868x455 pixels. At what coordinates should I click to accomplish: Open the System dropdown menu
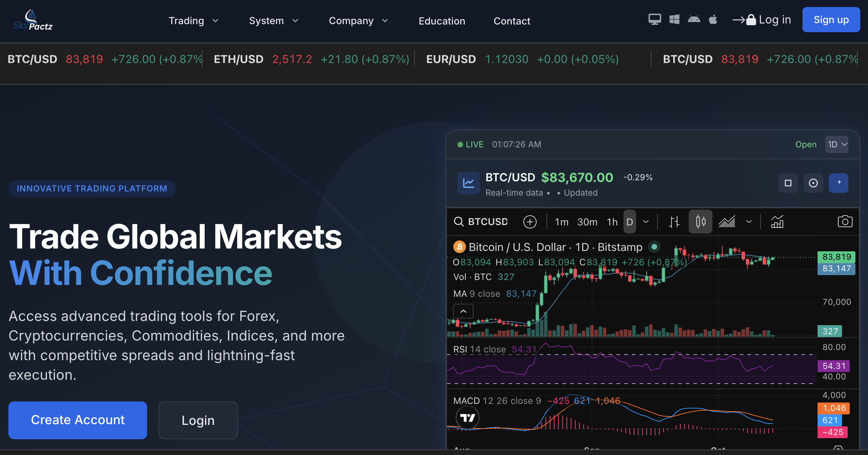click(x=274, y=21)
